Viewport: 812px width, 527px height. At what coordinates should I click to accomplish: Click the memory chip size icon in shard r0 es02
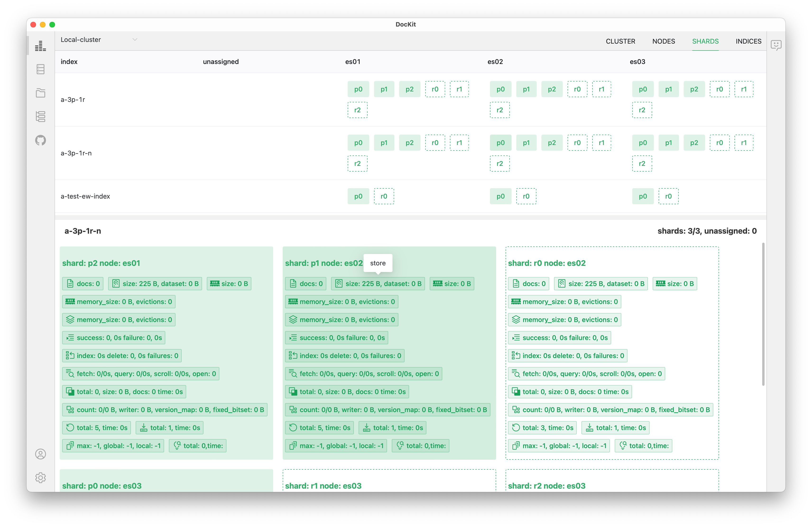(660, 284)
